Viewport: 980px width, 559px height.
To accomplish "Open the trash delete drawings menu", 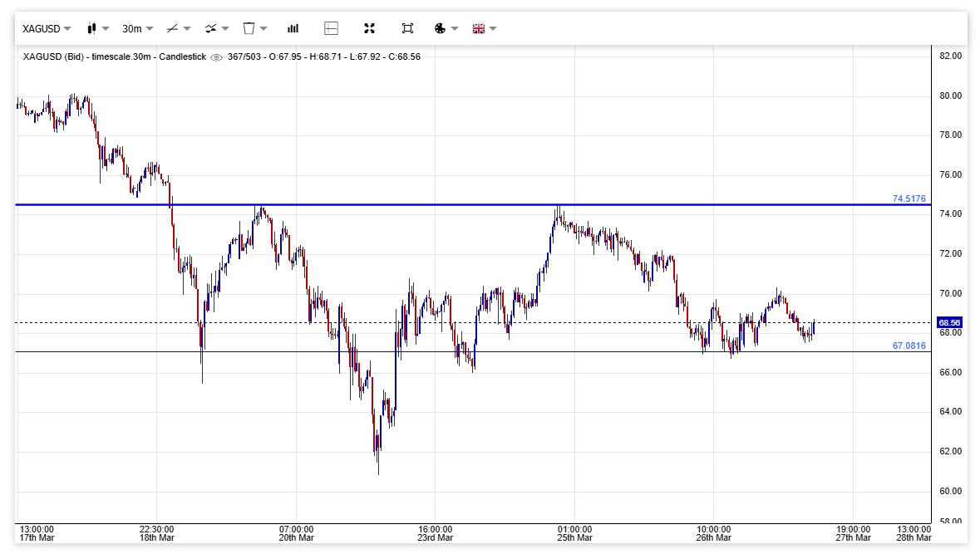I will (x=254, y=28).
